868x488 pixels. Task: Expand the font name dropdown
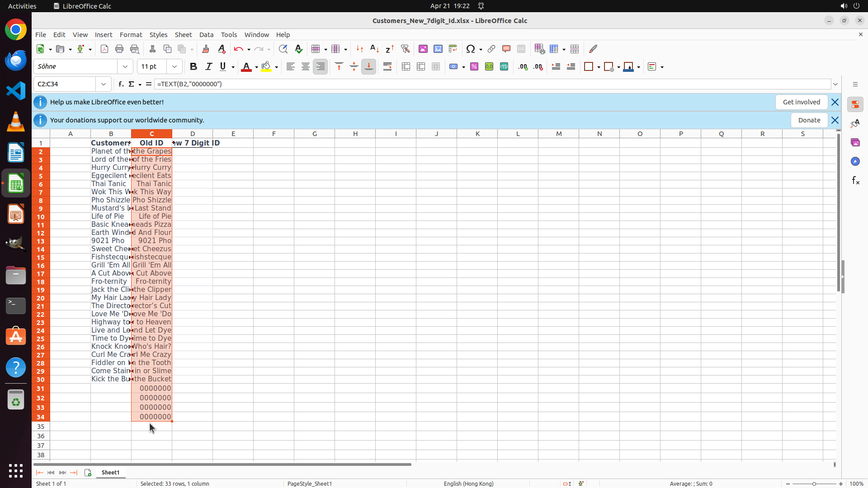point(125,67)
